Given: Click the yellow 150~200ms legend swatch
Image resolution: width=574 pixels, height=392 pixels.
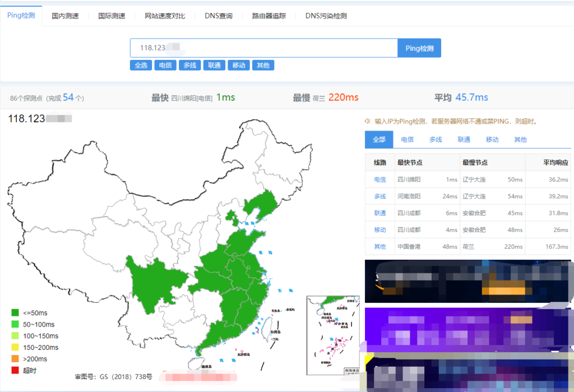Looking at the screenshot, I should click(15, 347).
